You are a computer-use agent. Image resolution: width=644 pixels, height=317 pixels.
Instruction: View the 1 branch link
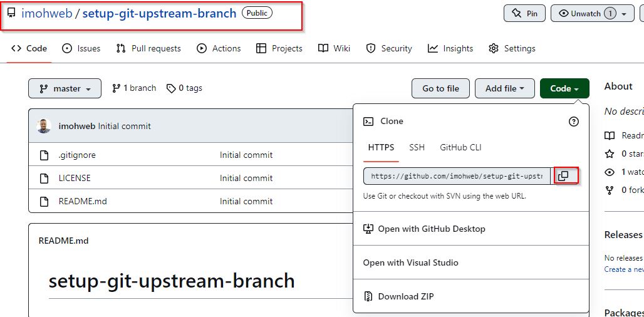click(x=134, y=88)
